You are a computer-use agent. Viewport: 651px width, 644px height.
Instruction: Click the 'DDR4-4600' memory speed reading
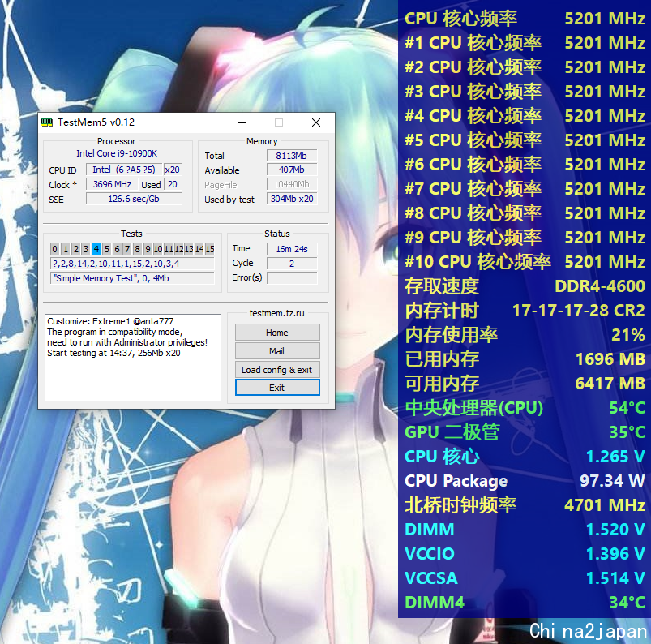coord(600,286)
